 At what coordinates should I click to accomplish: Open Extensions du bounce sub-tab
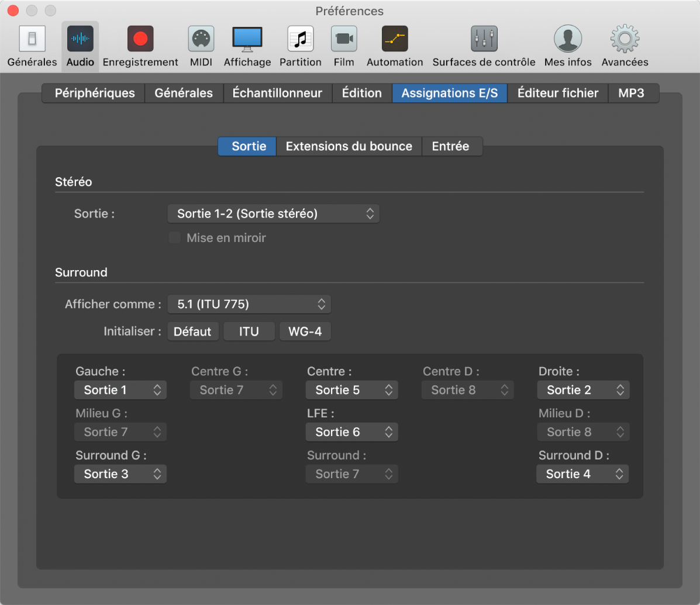349,146
